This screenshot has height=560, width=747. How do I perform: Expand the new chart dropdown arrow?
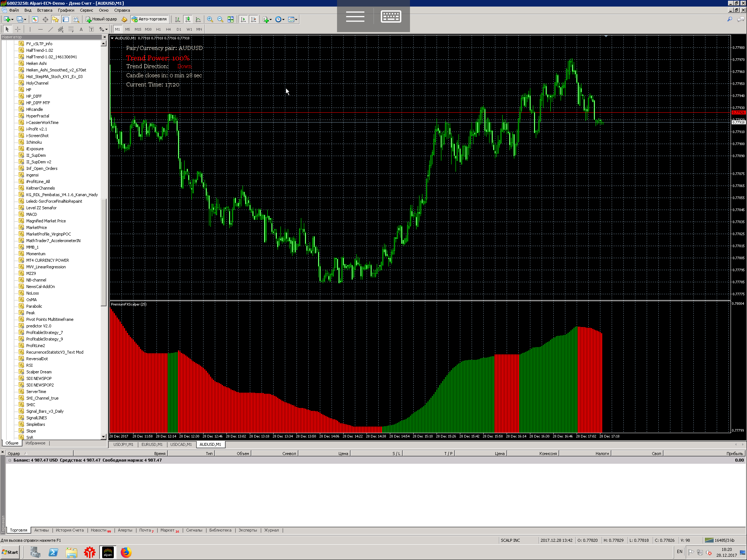coord(12,20)
